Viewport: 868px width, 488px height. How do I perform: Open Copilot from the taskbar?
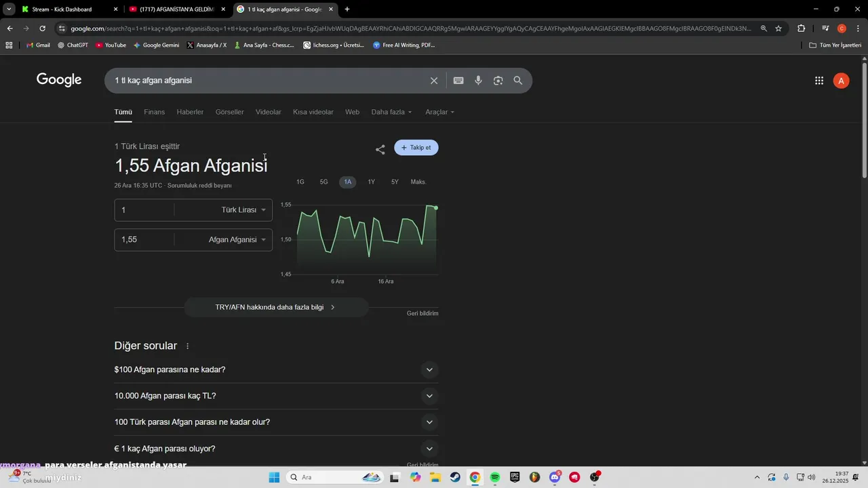point(415,477)
